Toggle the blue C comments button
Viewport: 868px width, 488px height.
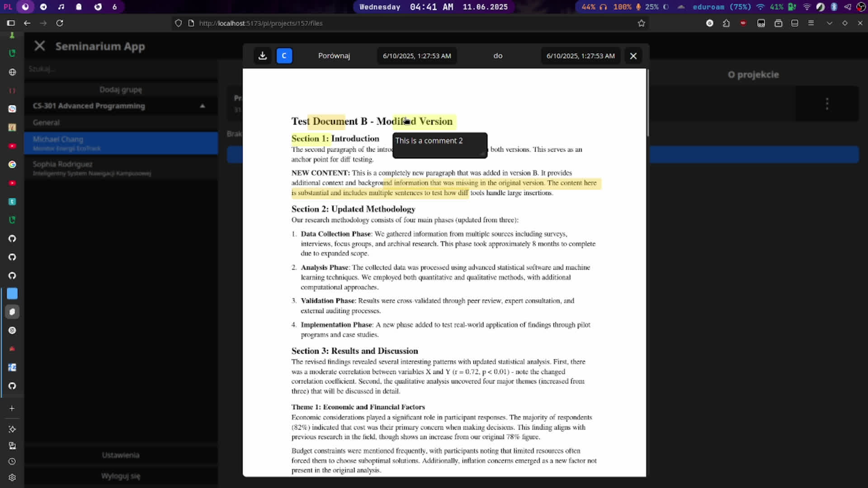[284, 56]
